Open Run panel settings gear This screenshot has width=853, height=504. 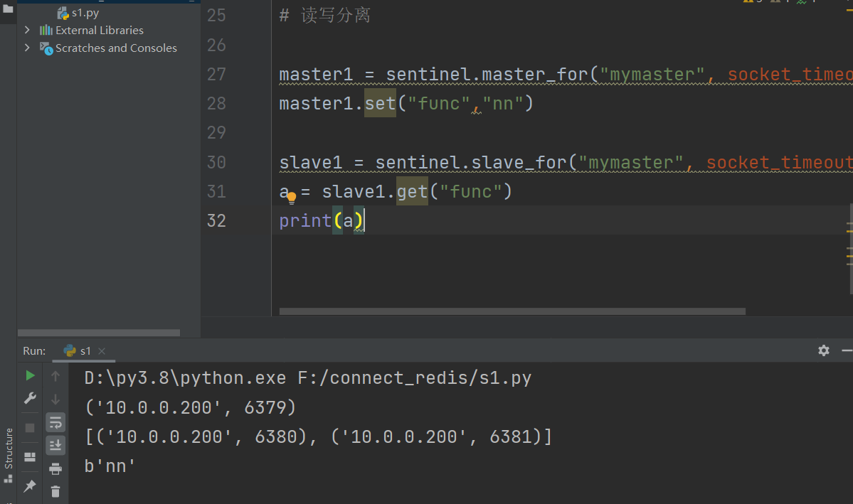pos(824,350)
